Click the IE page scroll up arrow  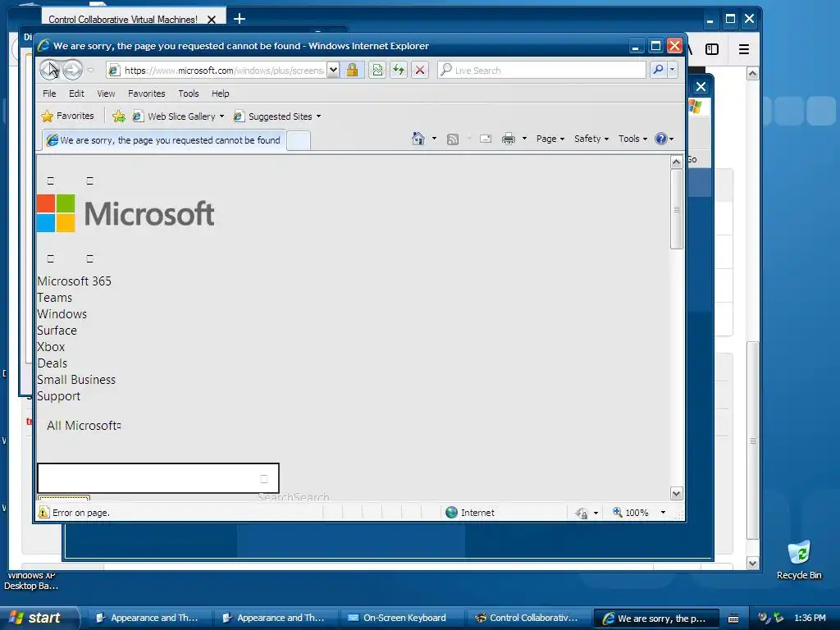coord(676,162)
